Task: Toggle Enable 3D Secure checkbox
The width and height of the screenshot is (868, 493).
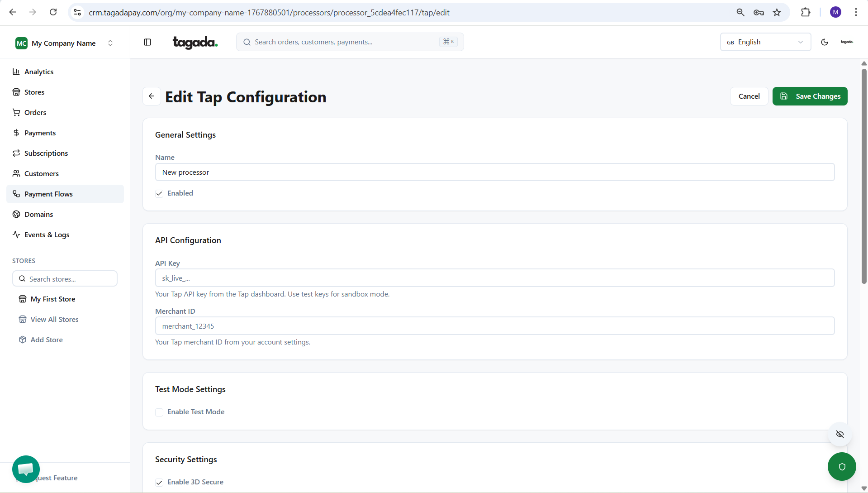Action: click(159, 483)
